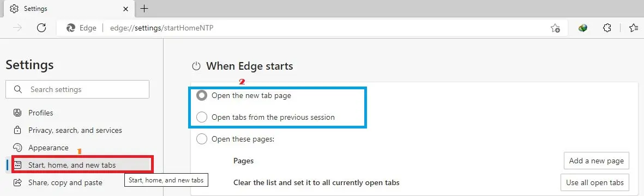Click the Edge logo in address bar
Image resolution: width=644 pixels, height=196 pixels.
tap(71, 28)
